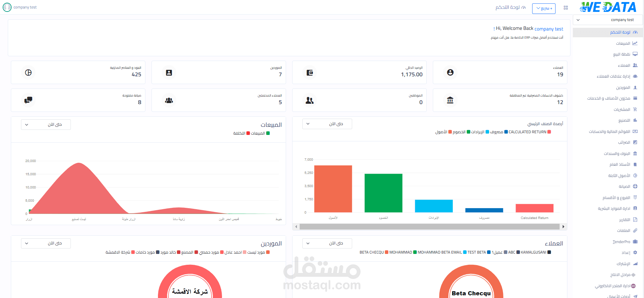Toggle the CALCULATED RETURN legend entry
644x298 pixels.
click(x=530, y=132)
